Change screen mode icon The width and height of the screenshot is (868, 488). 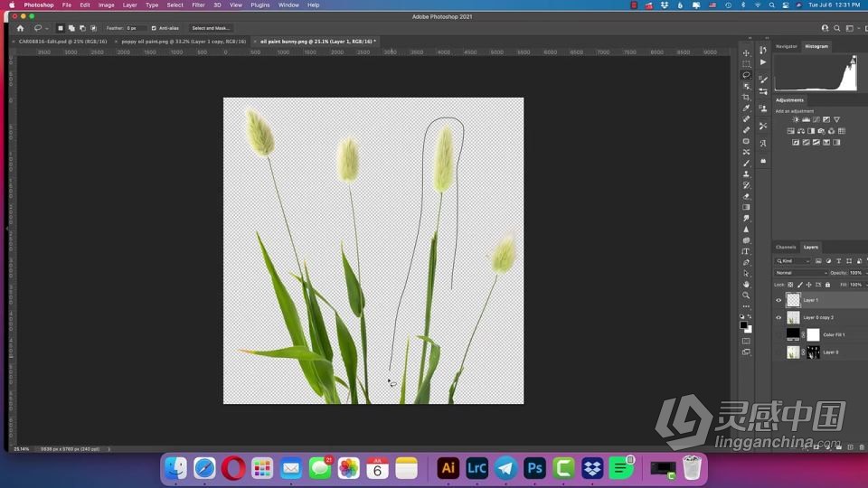746,352
